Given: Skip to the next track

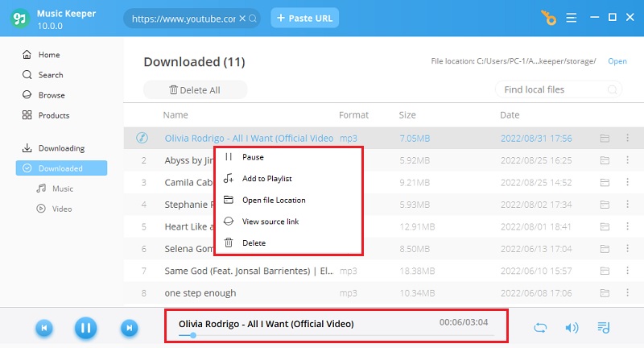Looking at the screenshot, I should click(x=129, y=328).
